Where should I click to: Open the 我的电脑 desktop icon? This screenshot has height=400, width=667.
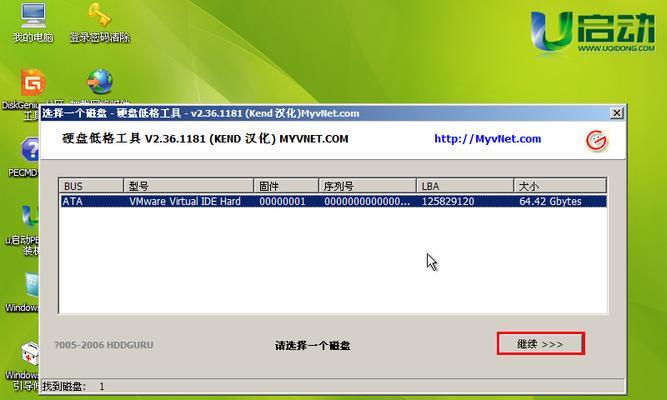click(33, 22)
